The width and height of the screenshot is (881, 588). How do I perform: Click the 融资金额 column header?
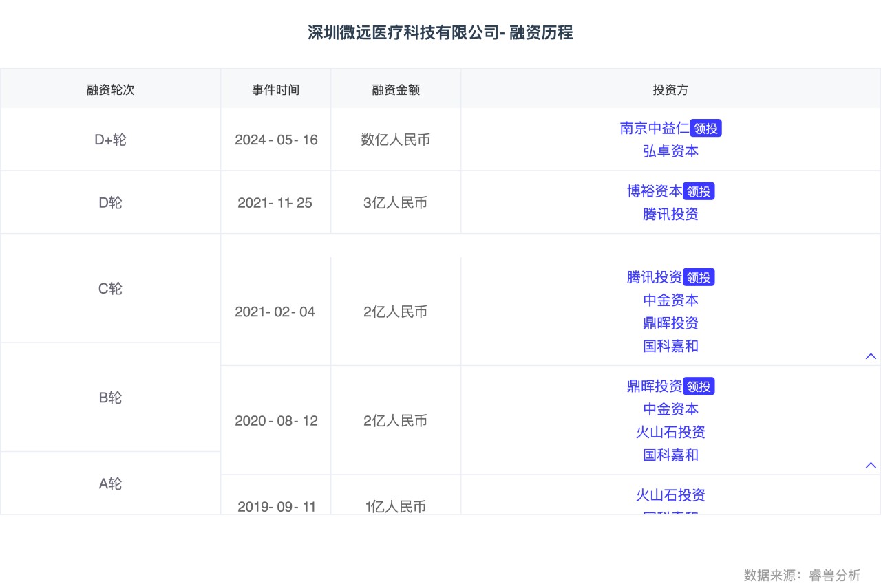[396, 89]
